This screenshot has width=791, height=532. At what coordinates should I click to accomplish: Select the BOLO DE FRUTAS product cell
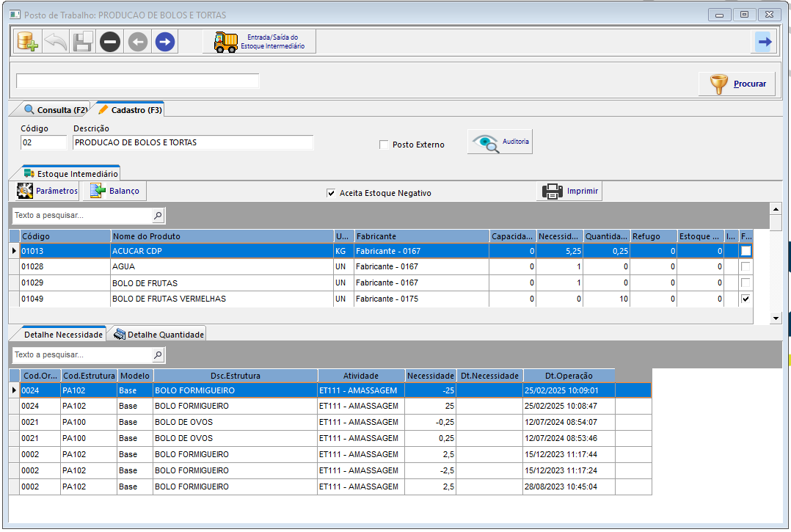coord(222,283)
